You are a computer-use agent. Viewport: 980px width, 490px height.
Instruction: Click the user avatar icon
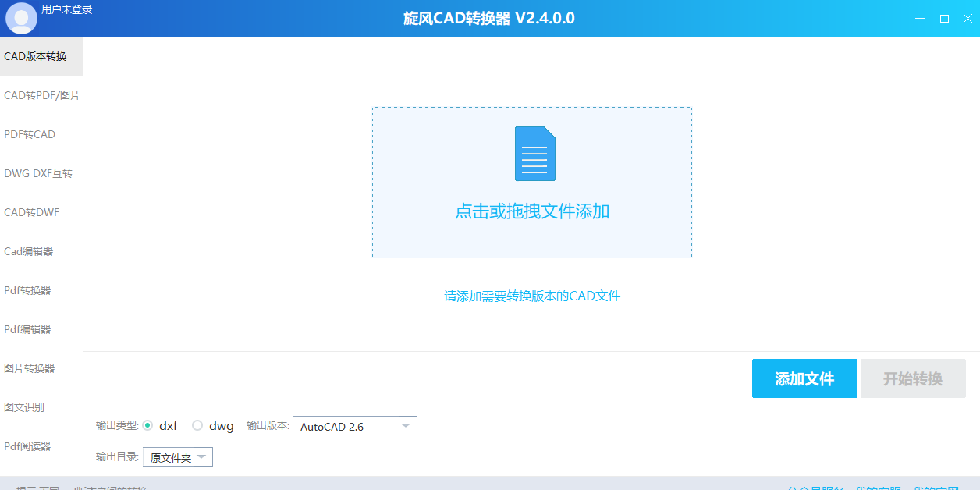[21, 18]
